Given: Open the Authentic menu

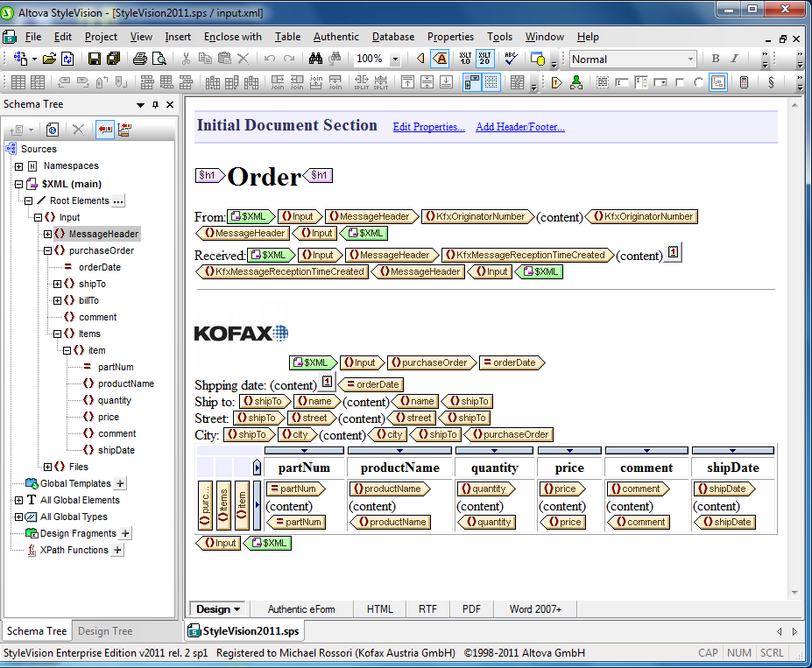Looking at the screenshot, I should tap(335, 37).
